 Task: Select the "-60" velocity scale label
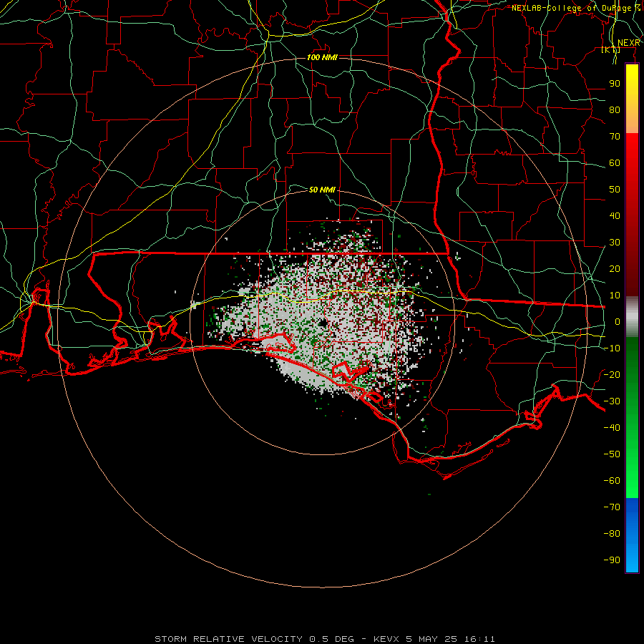[x=612, y=481]
